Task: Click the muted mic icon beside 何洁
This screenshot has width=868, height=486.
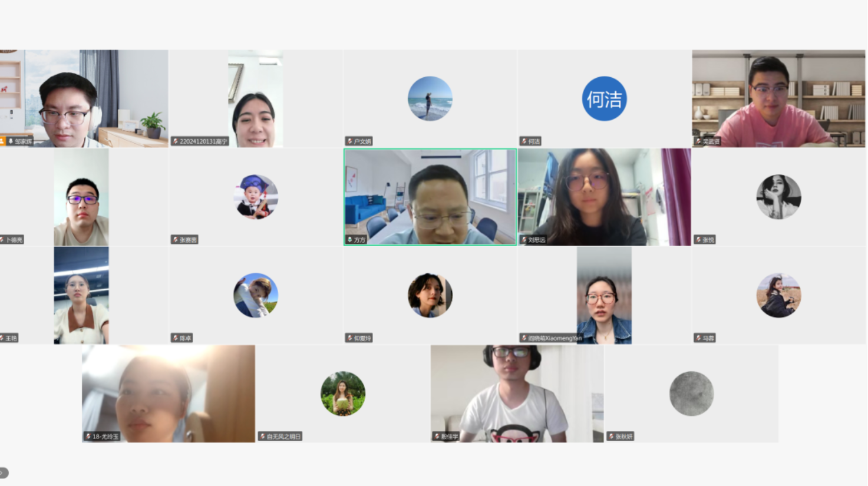Action: pos(524,141)
